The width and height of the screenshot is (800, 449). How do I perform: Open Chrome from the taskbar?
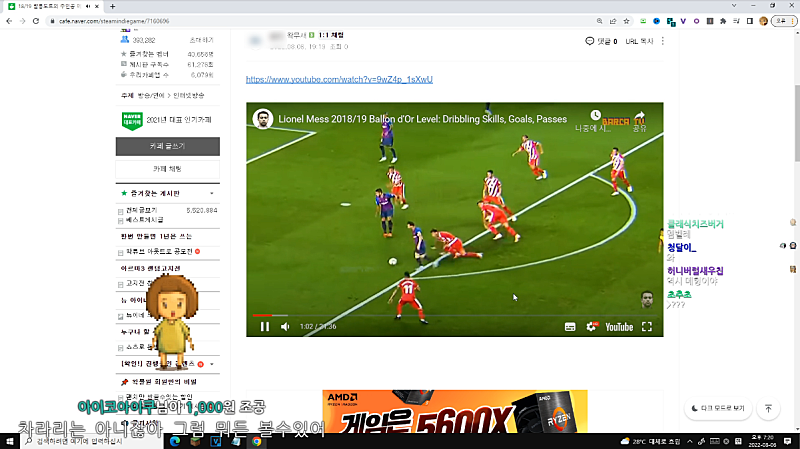click(257, 441)
